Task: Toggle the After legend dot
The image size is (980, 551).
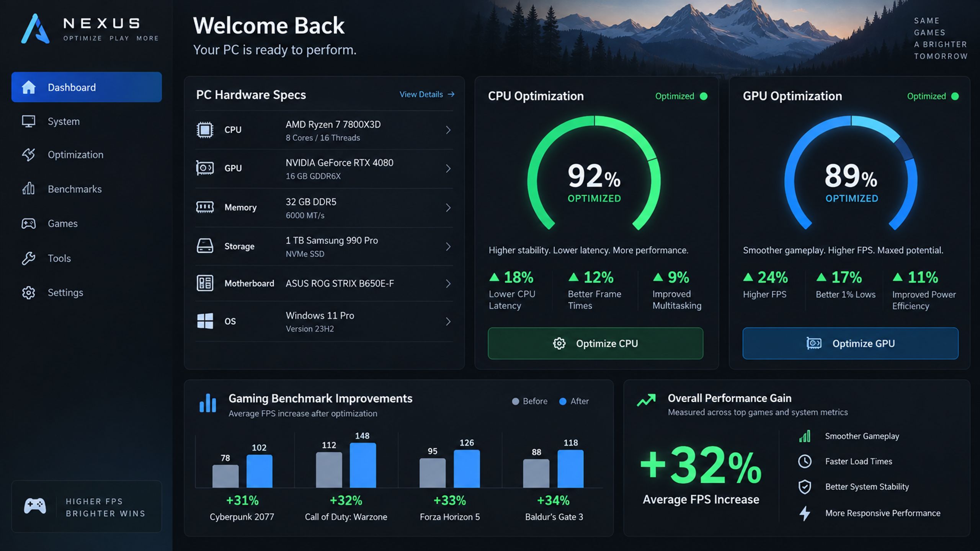Action: [x=563, y=401]
